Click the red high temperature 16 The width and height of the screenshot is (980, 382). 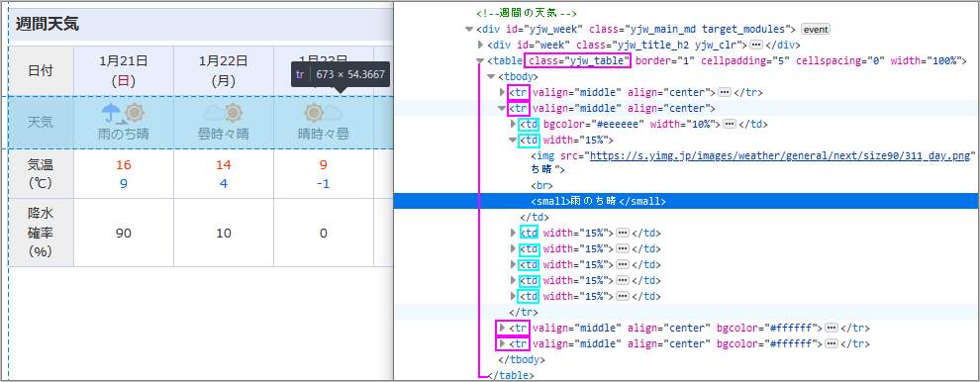click(124, 165)
